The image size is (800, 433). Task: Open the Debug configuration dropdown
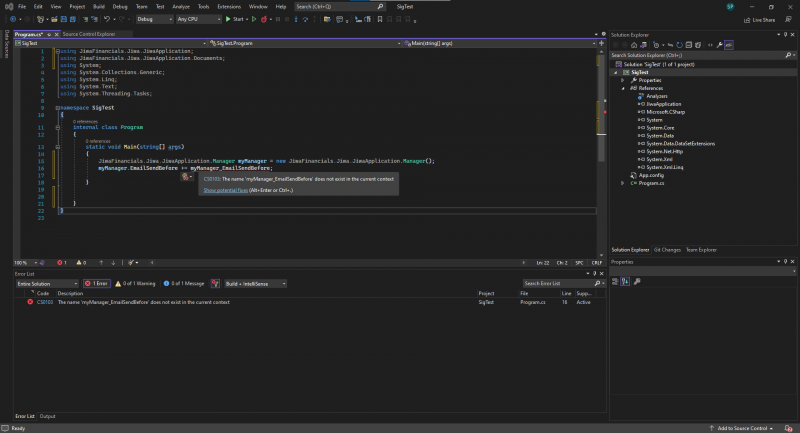(153, 19)
